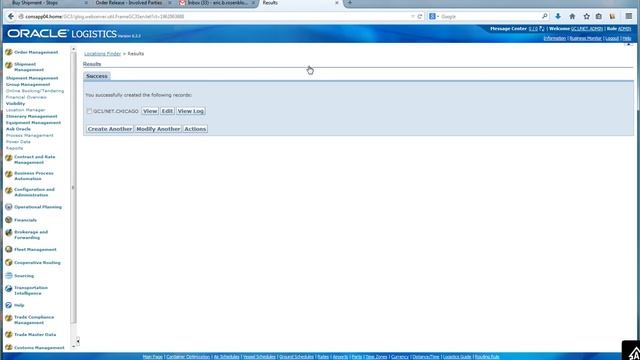Expand Business Process Automation label

coord(34,176)
